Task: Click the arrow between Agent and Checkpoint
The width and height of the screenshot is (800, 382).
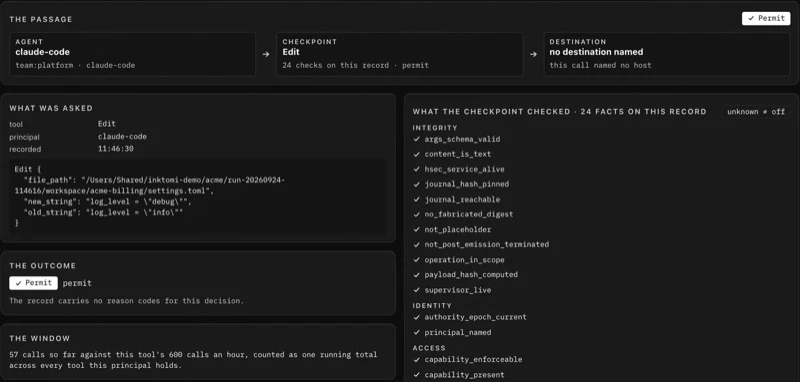Action: coord(266,54)
